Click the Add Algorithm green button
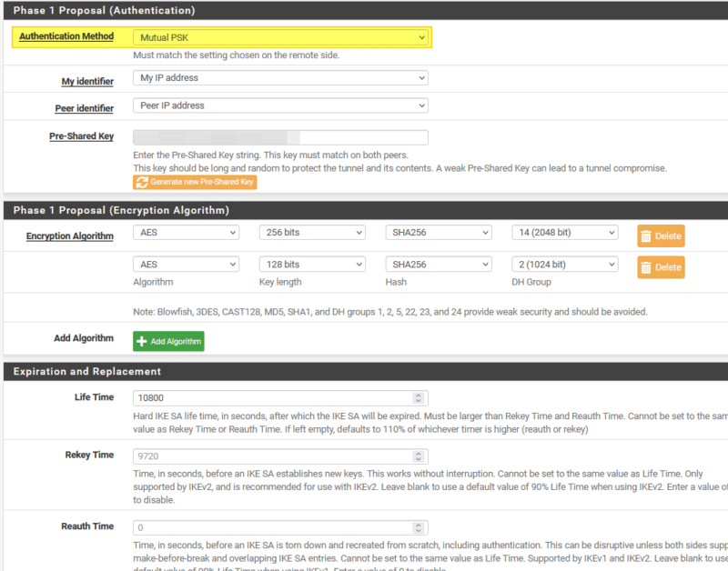728x571 pixels. [168, 341]
